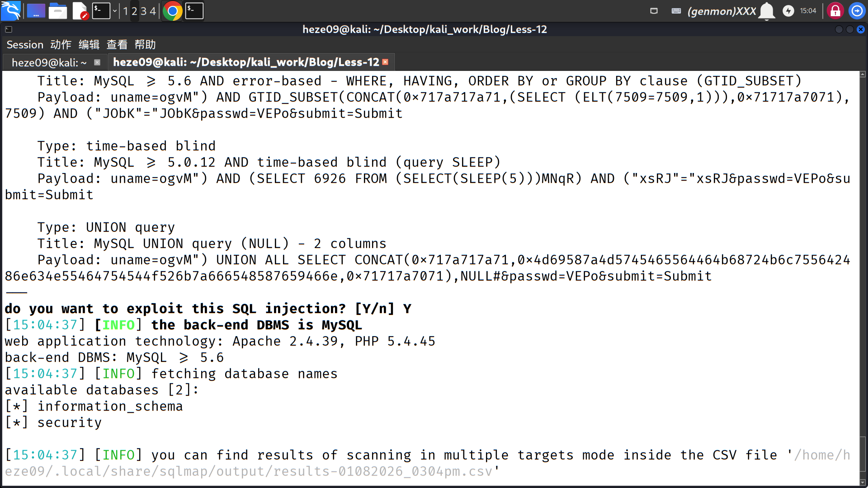Open the notification bell in system tray
The width and height of the screenshot is (868, 488).
point(767,11)
